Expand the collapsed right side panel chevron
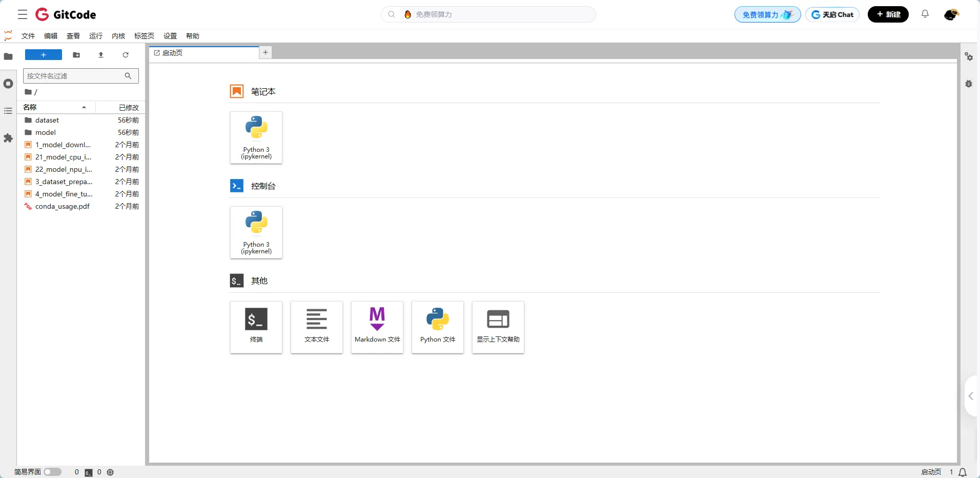980x478 pixels. point(971,396)
